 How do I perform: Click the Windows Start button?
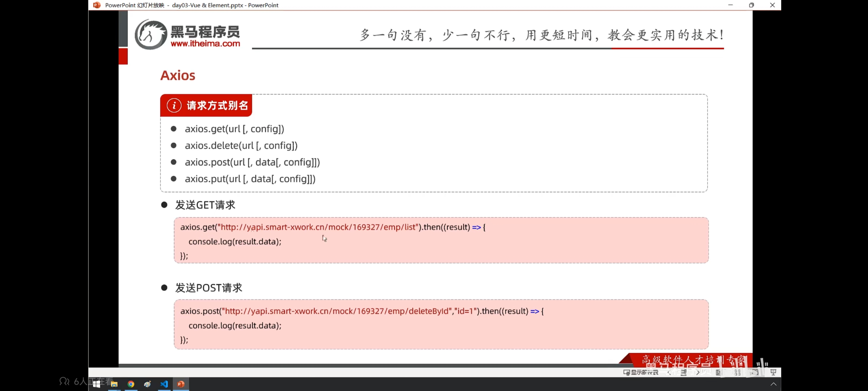click(x=97, y=384)
